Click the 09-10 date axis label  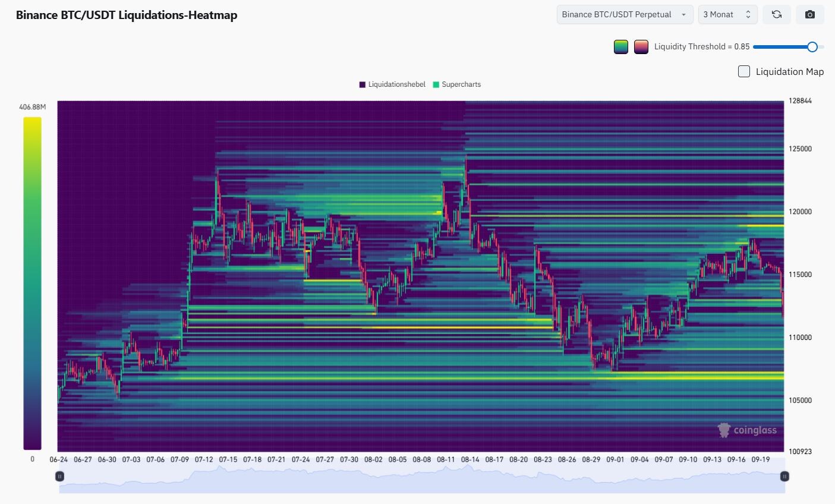pyautogui.click(x=688, y=459)
